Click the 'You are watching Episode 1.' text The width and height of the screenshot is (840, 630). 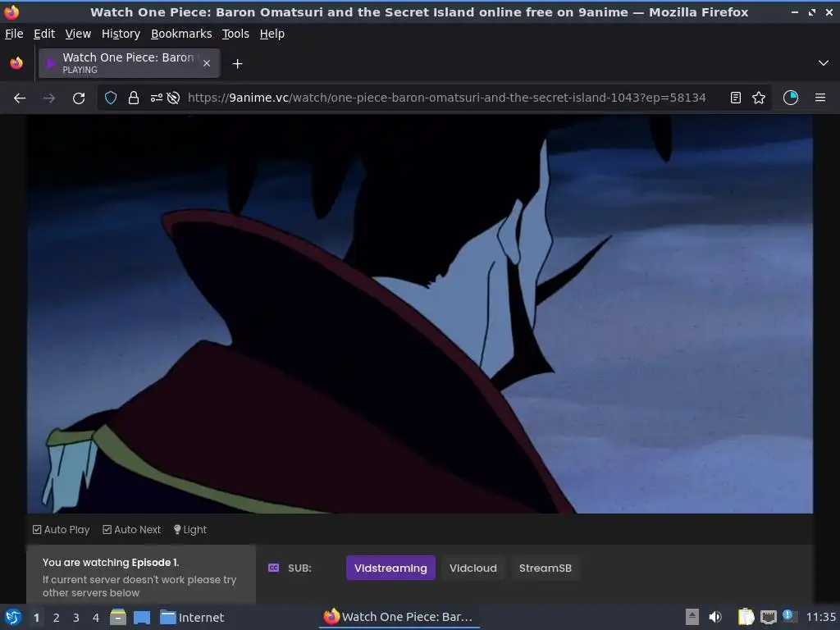pyautogui.click(x=111, y=563)
